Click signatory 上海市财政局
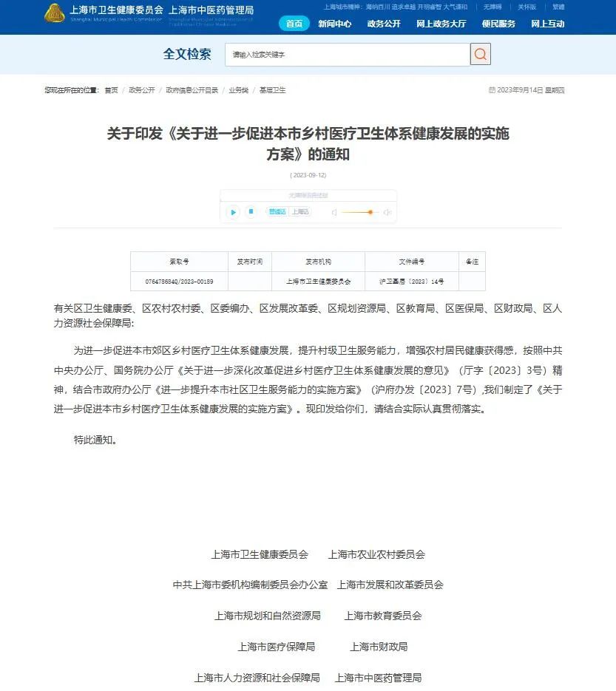This screenshot has height=691, width=616. [379, 647]
